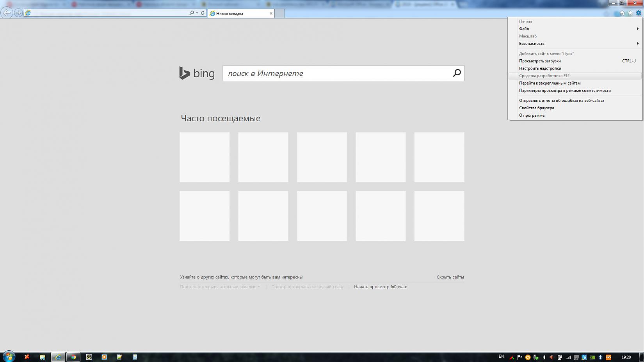Screen dimensions: 644x362
Task: Open network signal bars tray icon
Action: coord(568,357)
